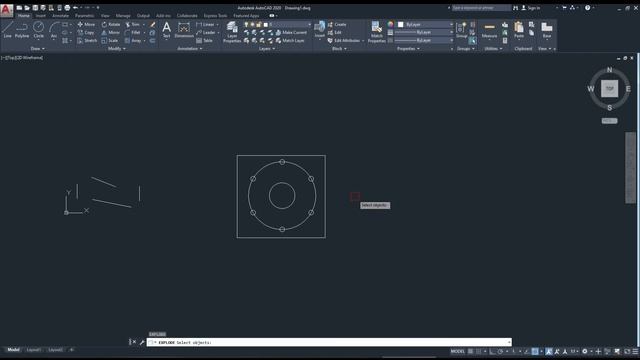Screen dimensions: 640x360
Task: Select the Text annotation tool
Action: [x=167, y=30]
